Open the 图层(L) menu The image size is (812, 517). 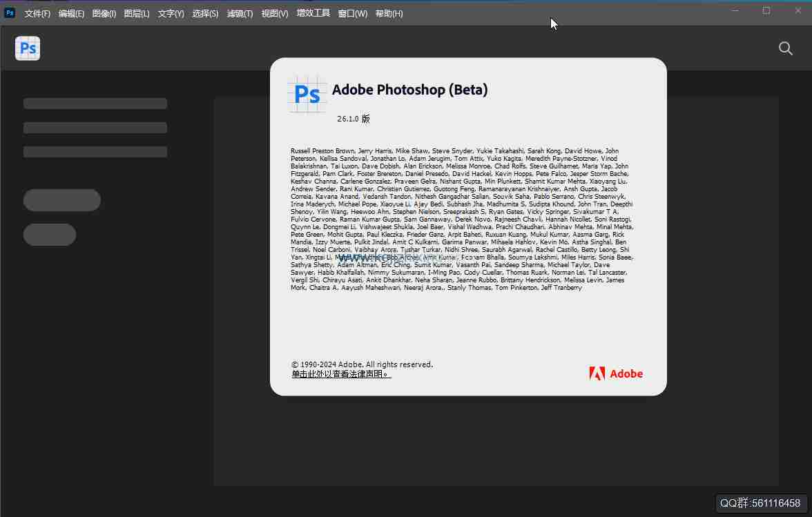(135, 13)
